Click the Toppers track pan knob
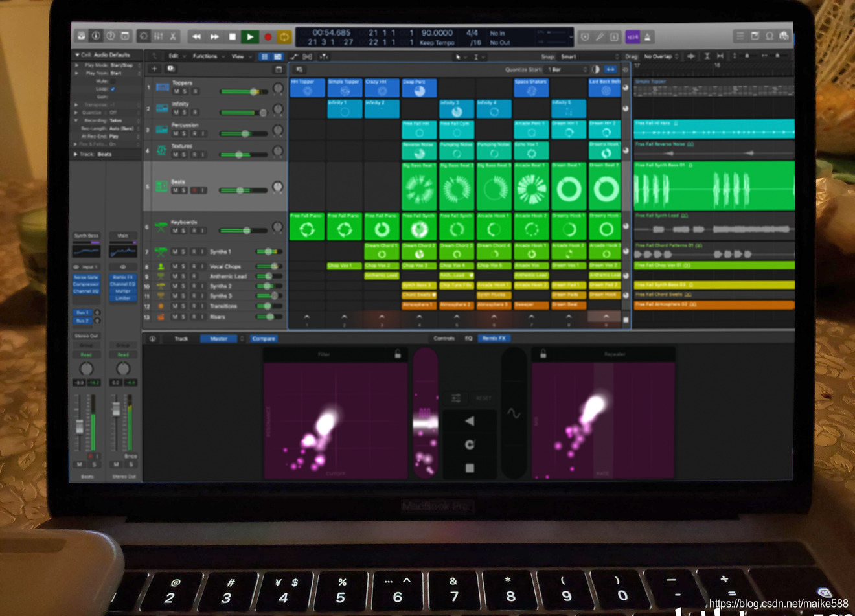855x616 pixels. (278, 88)
